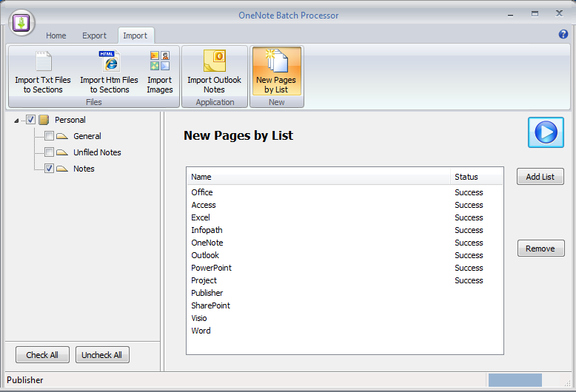This screenshot has height=392, width=576.
Task: Check the General section checkbox
Action: coord(49,136)
